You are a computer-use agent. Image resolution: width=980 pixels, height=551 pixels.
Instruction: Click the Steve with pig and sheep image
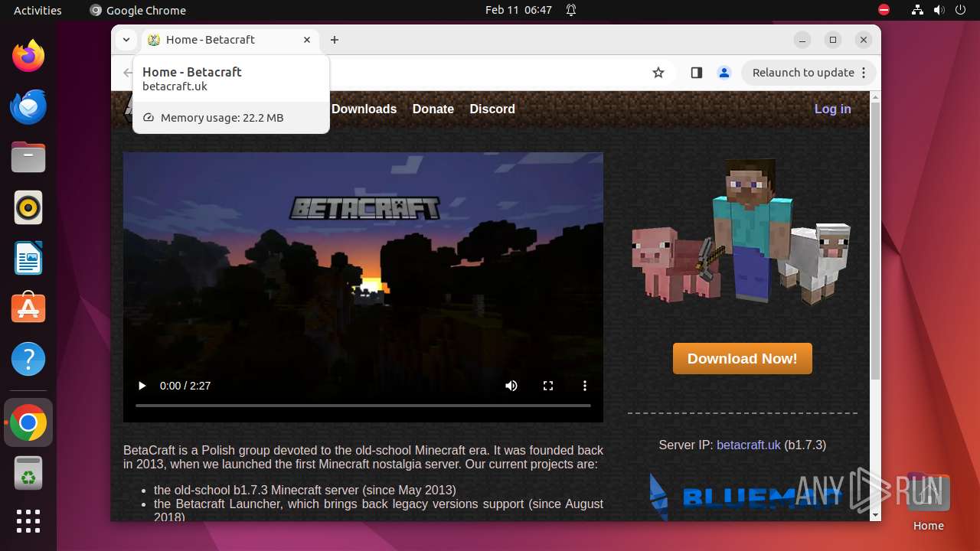(741, 231)
